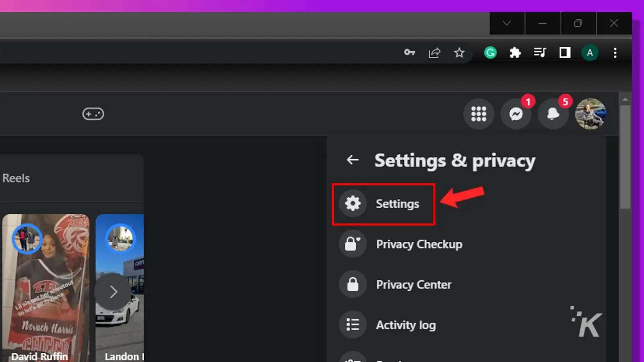Click the page vertical scrollbar

[625, 157]
